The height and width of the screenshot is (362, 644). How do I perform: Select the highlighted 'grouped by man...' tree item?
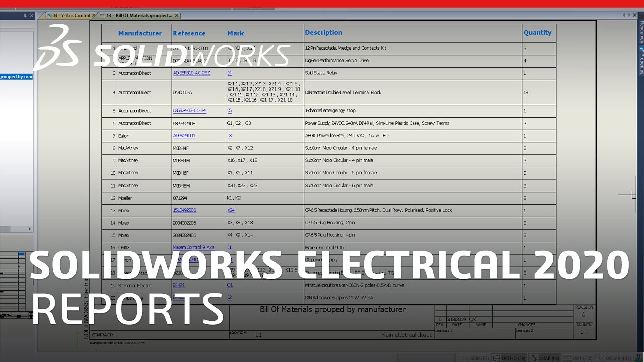tap(16, 77)
